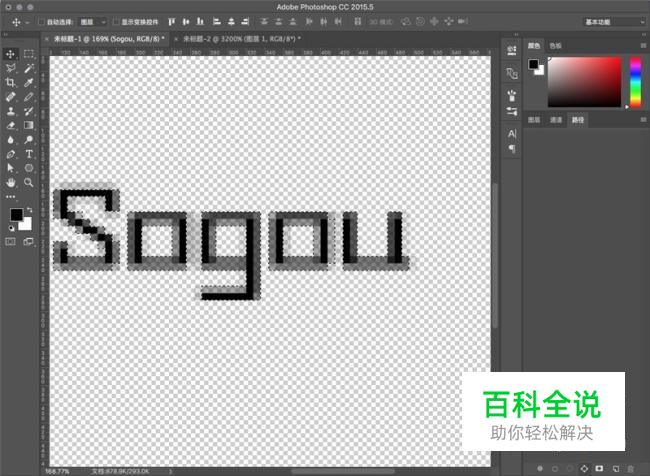Screen dimensions: 650x476
Task: Switch to the 未标题-1 document tab
Action: coord(109,39)
